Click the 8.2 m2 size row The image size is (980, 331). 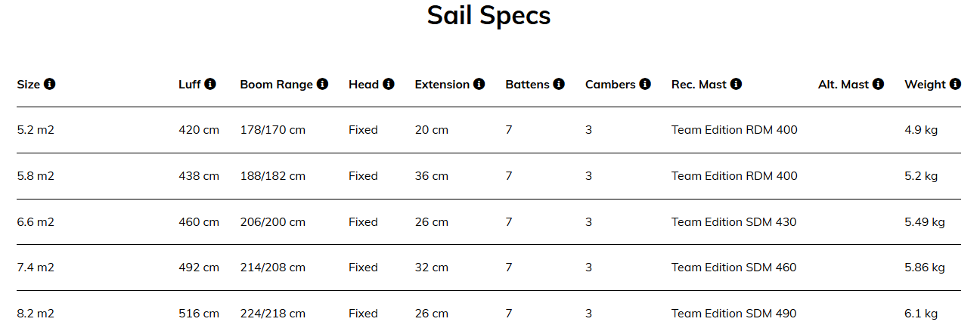[x=488, y=314]
